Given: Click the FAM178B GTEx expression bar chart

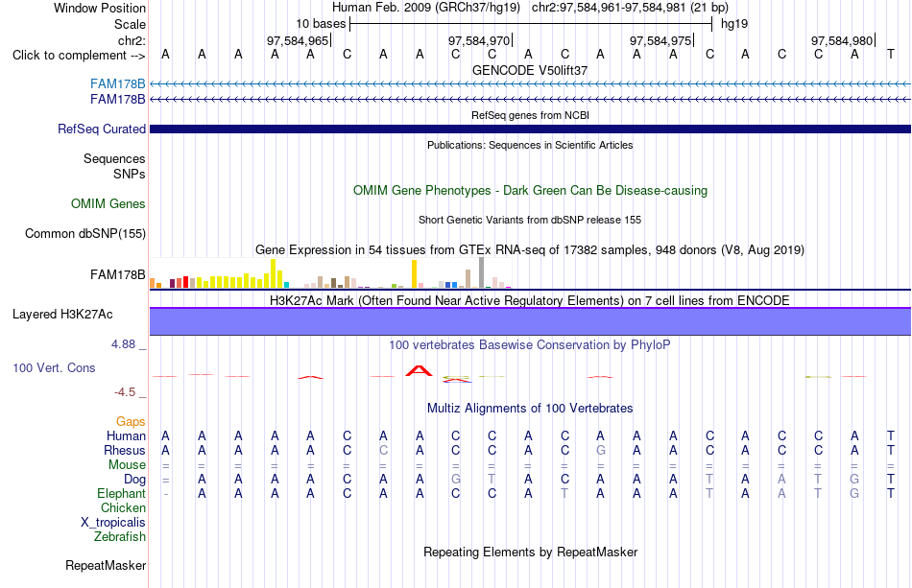Looking at the screenshot, I should tap(330, 273).
